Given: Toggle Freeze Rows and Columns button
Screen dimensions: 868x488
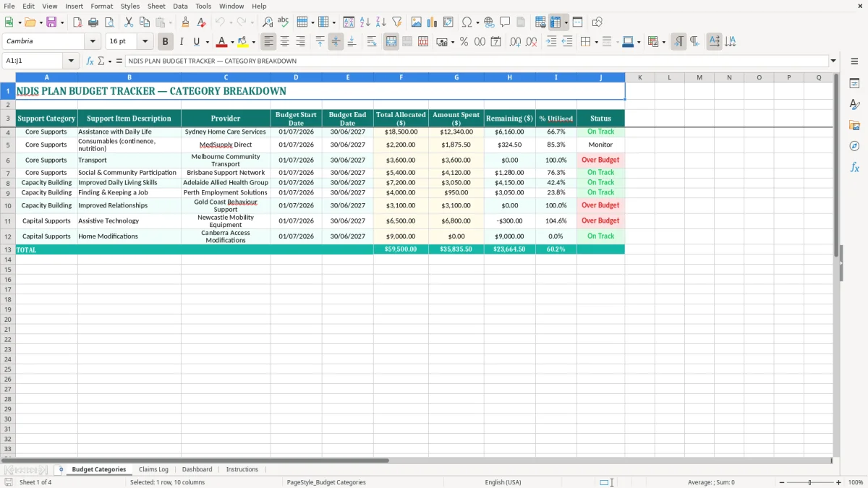Looking at the screenshot, I should 556,22.
